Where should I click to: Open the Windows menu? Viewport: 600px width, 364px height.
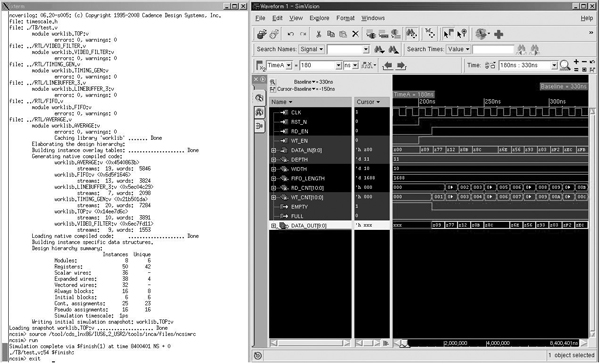pyautogui.click(x=373, y=18)
